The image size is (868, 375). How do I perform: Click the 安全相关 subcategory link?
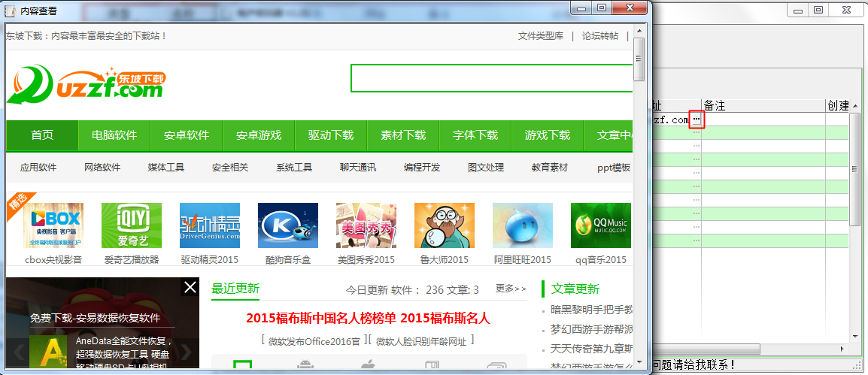[x=230, y=168]
